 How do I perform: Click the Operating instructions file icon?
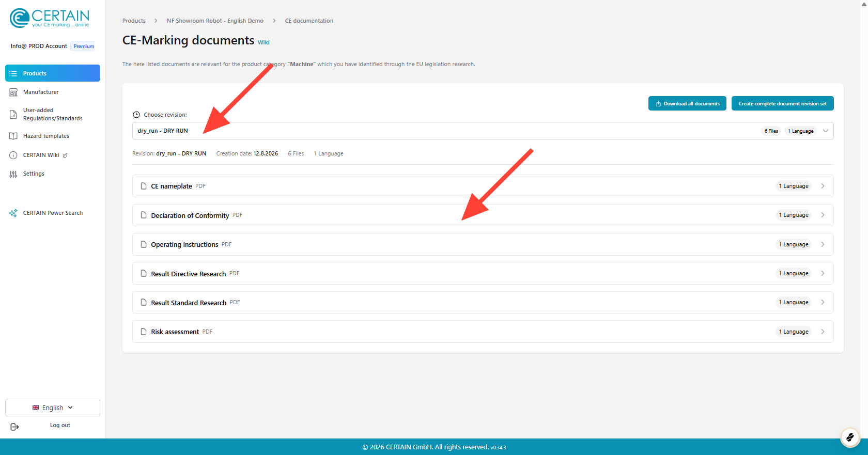[x=144, y=244]
